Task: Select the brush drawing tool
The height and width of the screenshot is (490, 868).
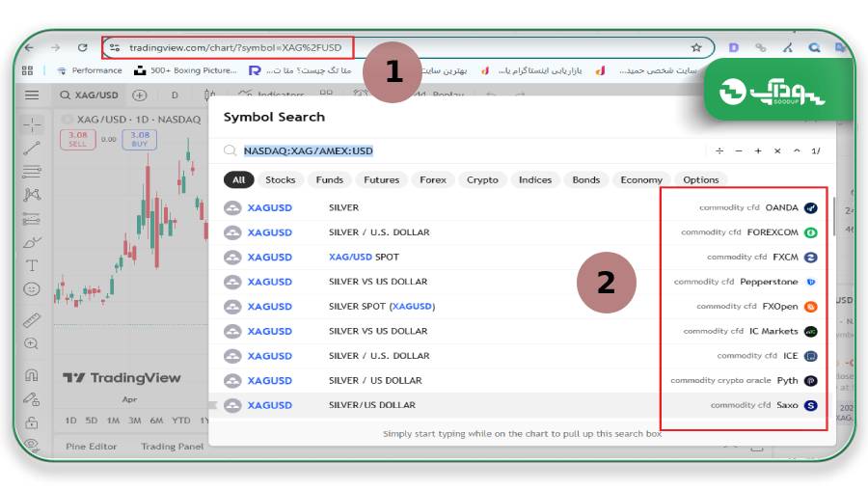Action: (32, 242)
